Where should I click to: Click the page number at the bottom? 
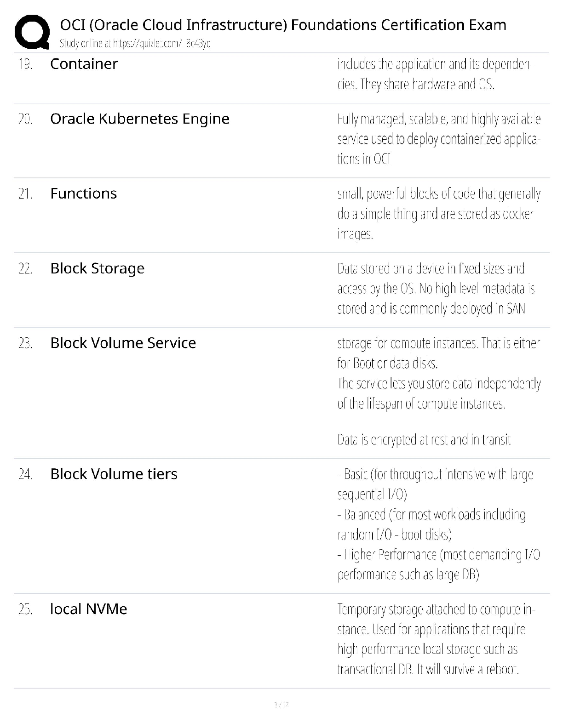[281, 704]
